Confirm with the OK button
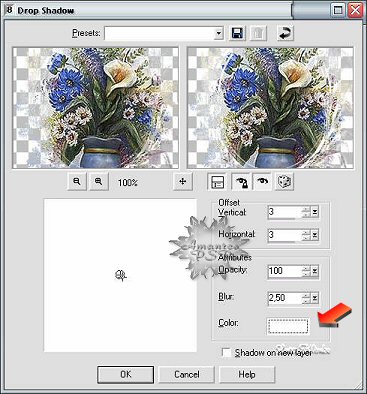 pyautogui.click(x=126, y=375)
